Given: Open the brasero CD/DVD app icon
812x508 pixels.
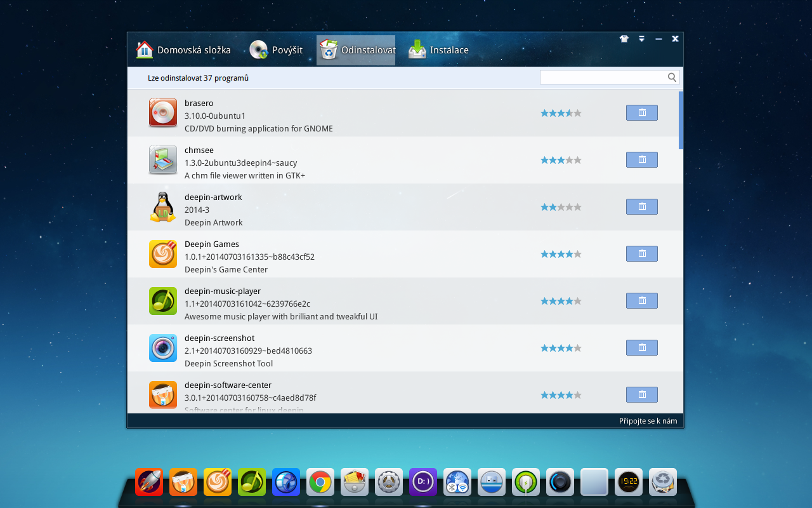Looking at the screenshot, I should pyautogui.click(x=163, y=112).
